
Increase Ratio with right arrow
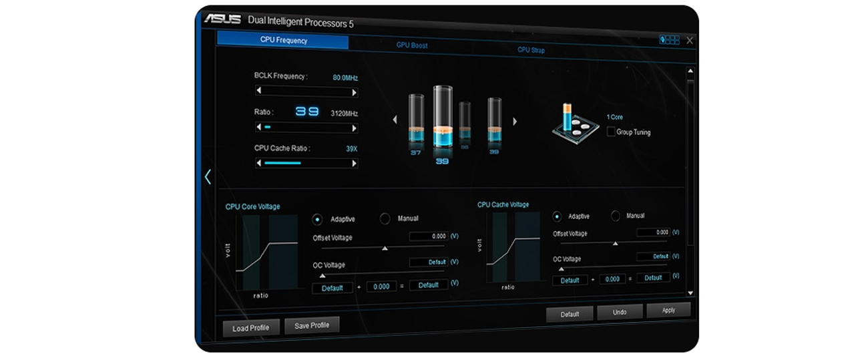point(354,128)
